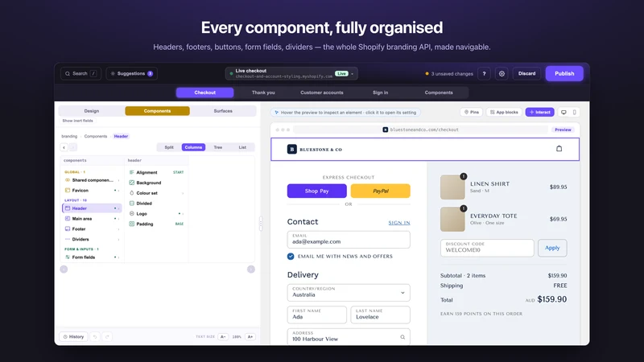Open the Customer accounts tab
Image resolution: width=644 pixels, height=362 pixels.
pos(321,93)
